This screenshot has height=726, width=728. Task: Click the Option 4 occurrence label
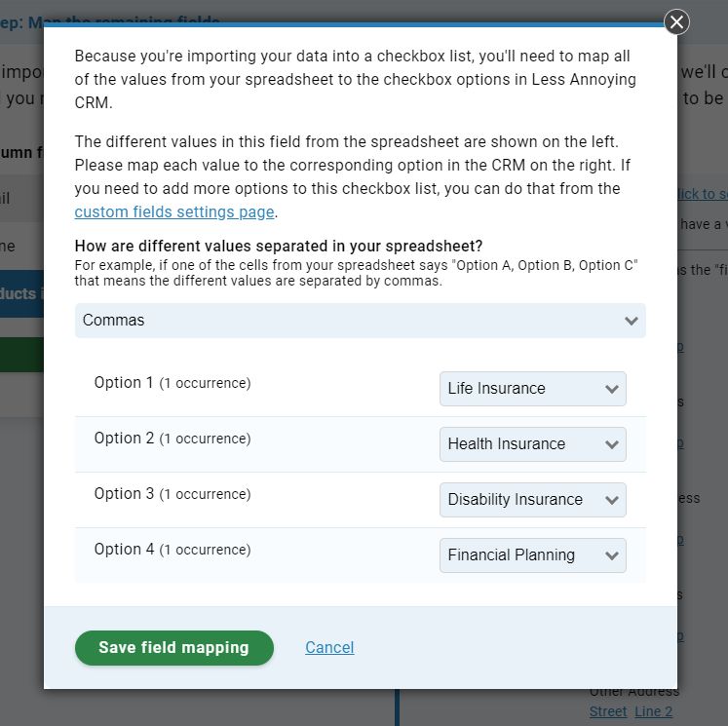172,550
